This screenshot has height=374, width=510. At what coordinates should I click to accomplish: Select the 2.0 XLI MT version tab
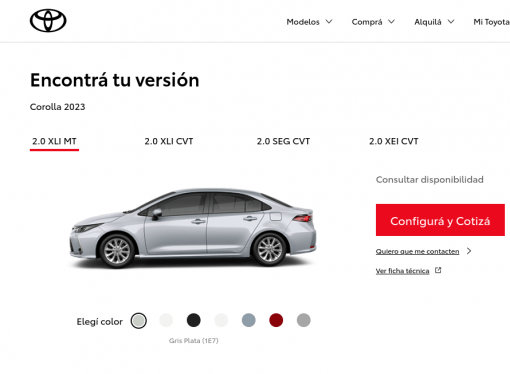[x=54, y=141]
